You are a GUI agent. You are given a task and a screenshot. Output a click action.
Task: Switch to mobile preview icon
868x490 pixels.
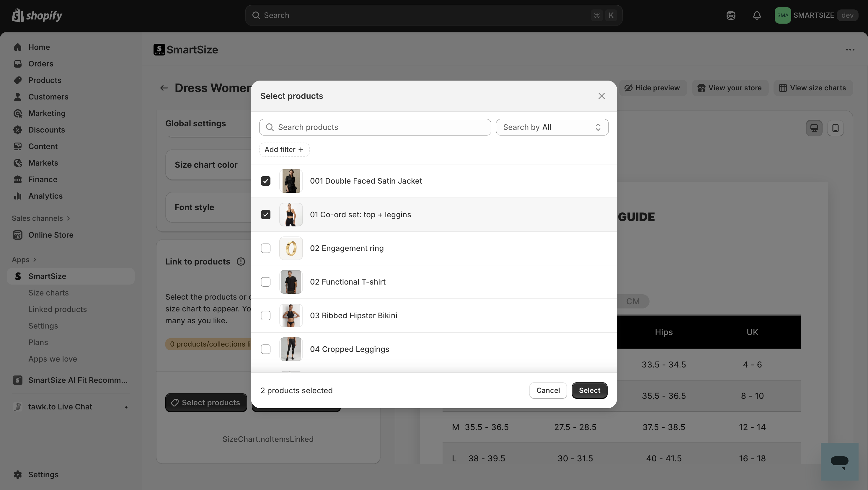[835, 128]
